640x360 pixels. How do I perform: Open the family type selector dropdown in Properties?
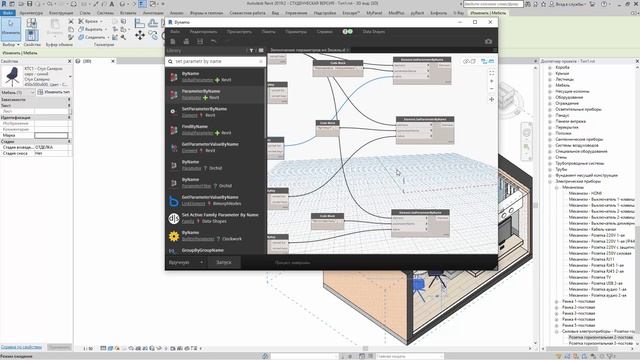[x=70, y=76]
